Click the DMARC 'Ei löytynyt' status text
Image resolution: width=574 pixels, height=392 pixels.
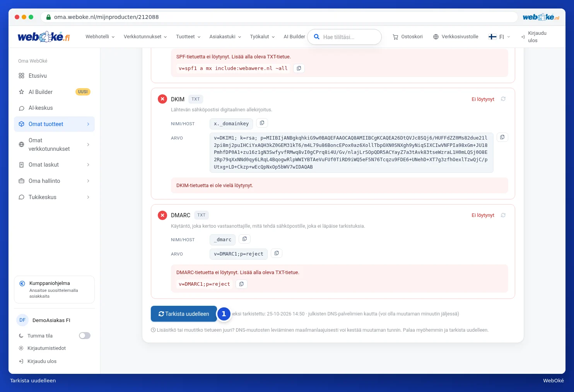point(483,215)
